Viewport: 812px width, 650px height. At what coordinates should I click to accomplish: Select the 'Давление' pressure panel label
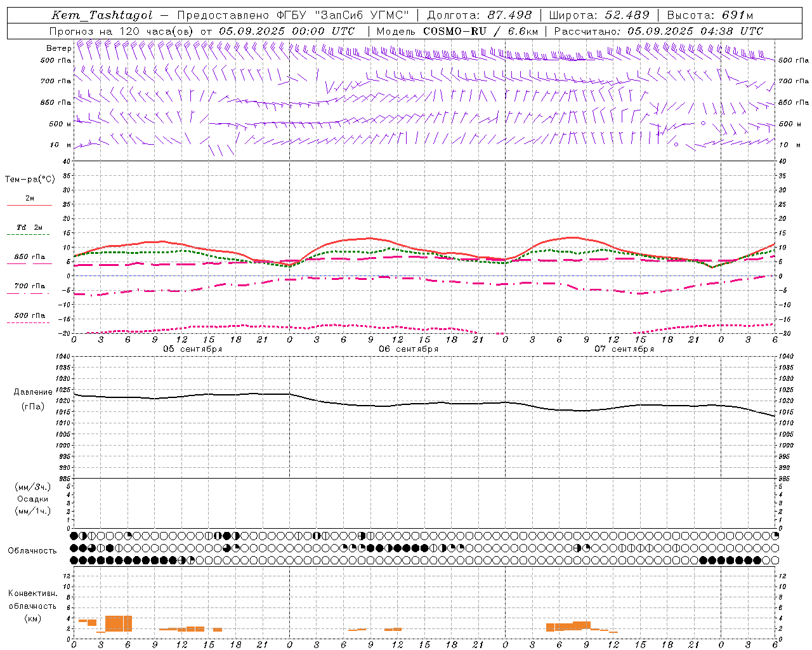(33, 392)
